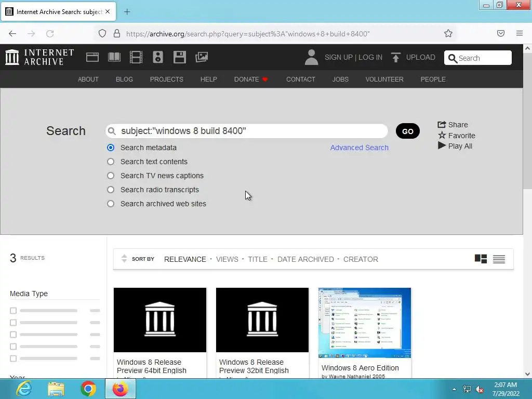This screenshot has width=532, height=399.
Task: Sort results by RELEVANCE
Action: click(185, 259)
